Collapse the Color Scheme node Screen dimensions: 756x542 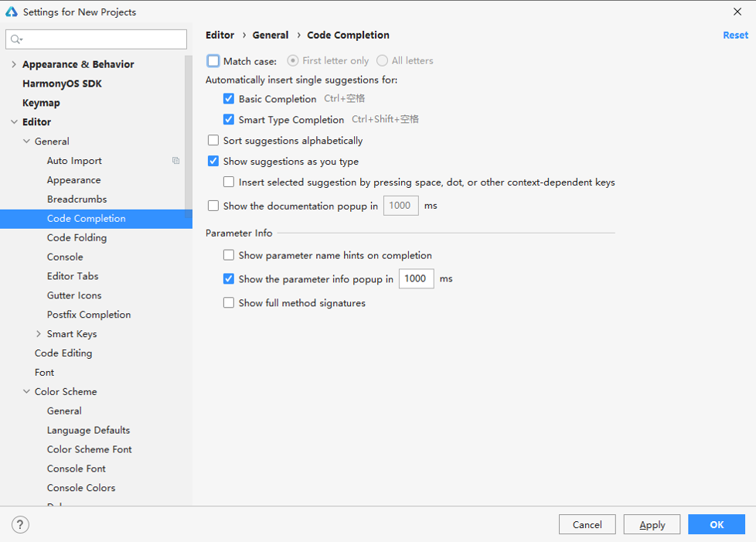(x=26, y=391)
